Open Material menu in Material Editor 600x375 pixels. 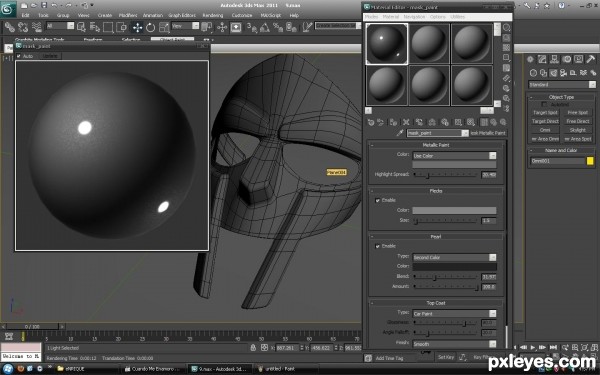391,17
